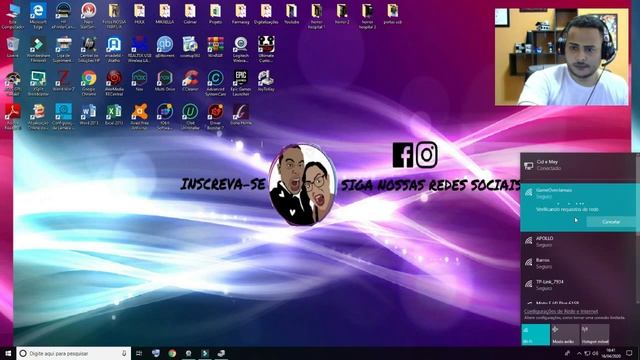Open the Excel 2013 desktop shortcut
Viewport: 640px width, 360px height.
(x=114, y=114)
